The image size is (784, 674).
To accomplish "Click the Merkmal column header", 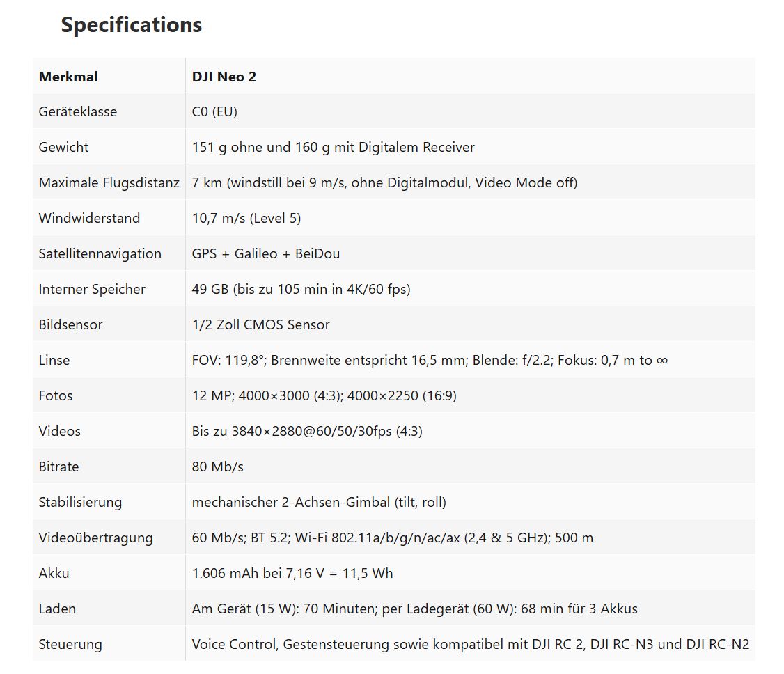I will pyautogui.click(x=68, y=77).
